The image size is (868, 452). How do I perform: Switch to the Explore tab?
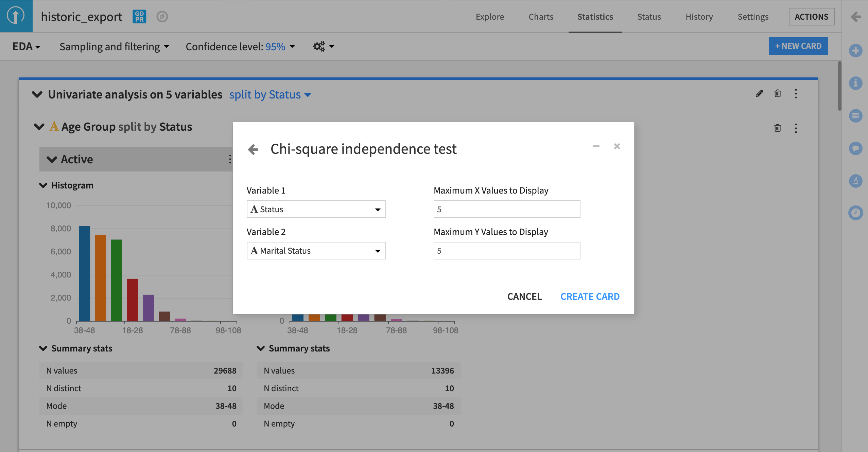point(490,17)
